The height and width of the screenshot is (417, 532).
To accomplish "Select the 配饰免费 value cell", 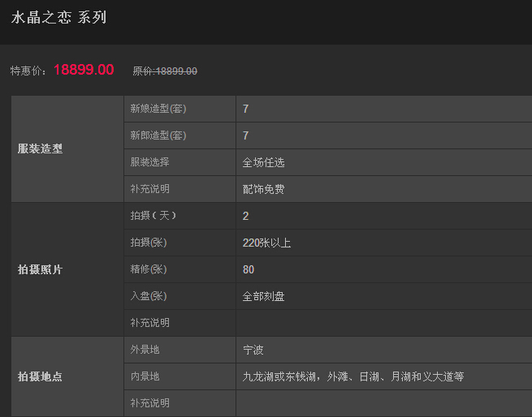I will point(384,189).
